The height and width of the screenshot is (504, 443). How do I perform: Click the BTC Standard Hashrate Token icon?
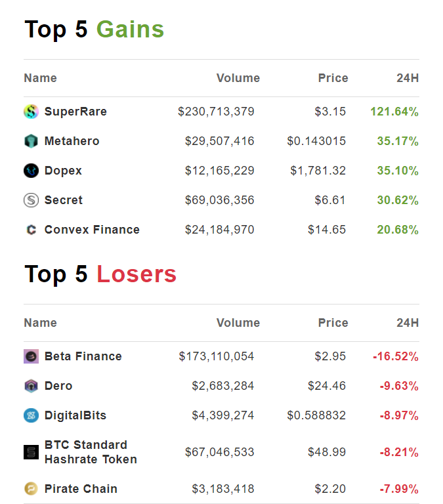click(31, 452)
